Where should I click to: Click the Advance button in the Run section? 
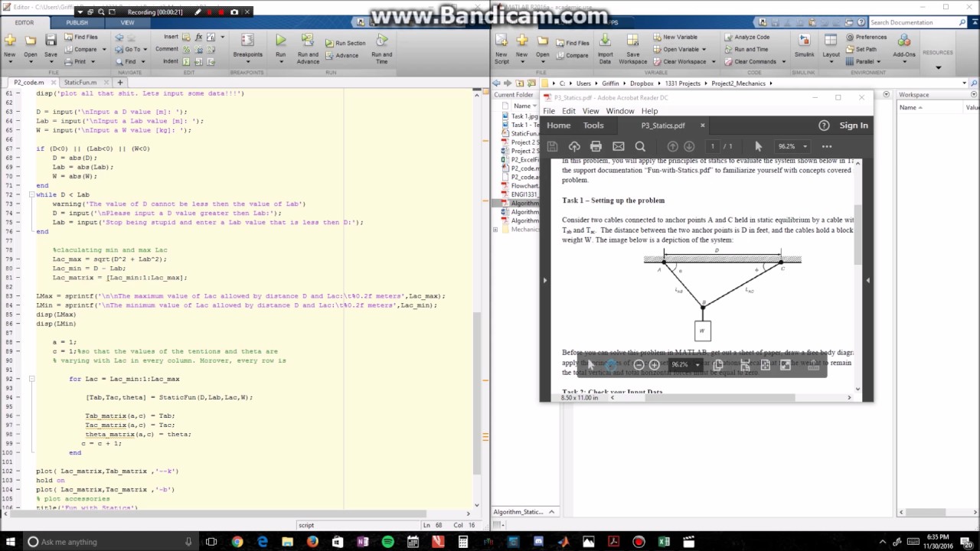(341, 55)
